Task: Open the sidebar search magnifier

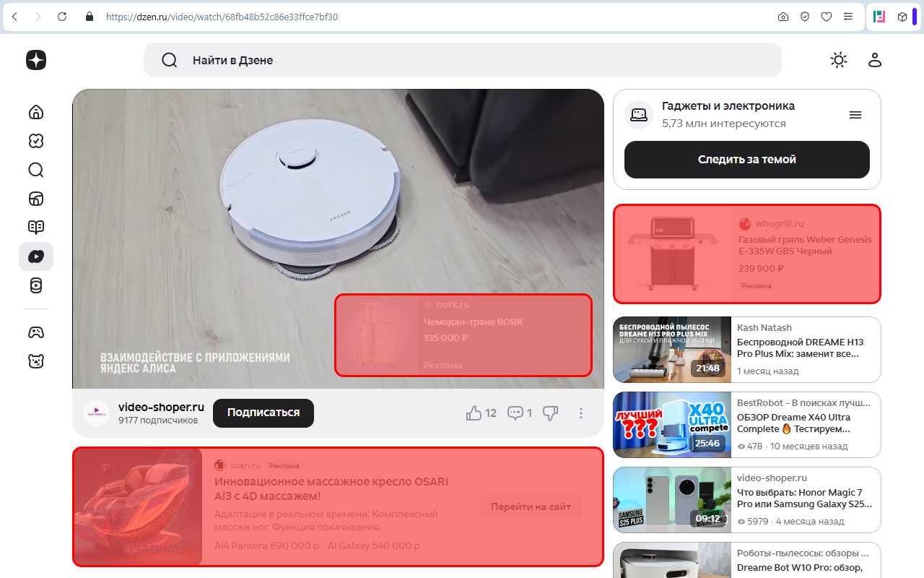Action: click(36, 170)
